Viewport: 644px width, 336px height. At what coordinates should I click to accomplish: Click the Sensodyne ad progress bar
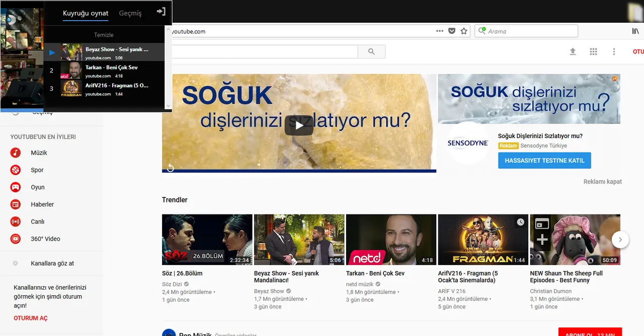click(299, 171)
